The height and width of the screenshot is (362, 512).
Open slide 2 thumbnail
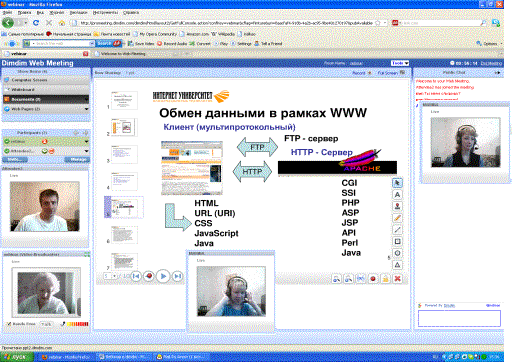(x=124, y=127)
